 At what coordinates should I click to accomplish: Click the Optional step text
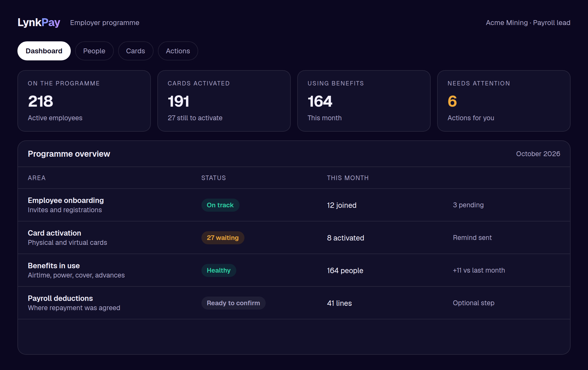(x=474, y=303)
